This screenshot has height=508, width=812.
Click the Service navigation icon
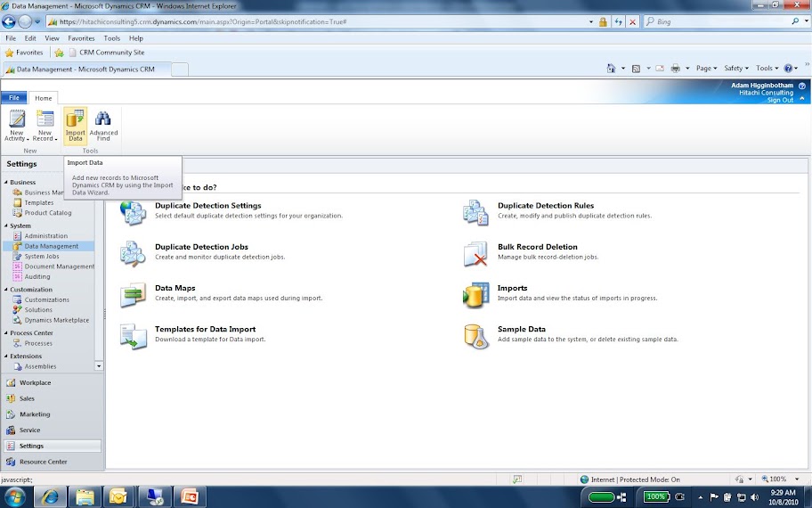click(x=11, y=430)
